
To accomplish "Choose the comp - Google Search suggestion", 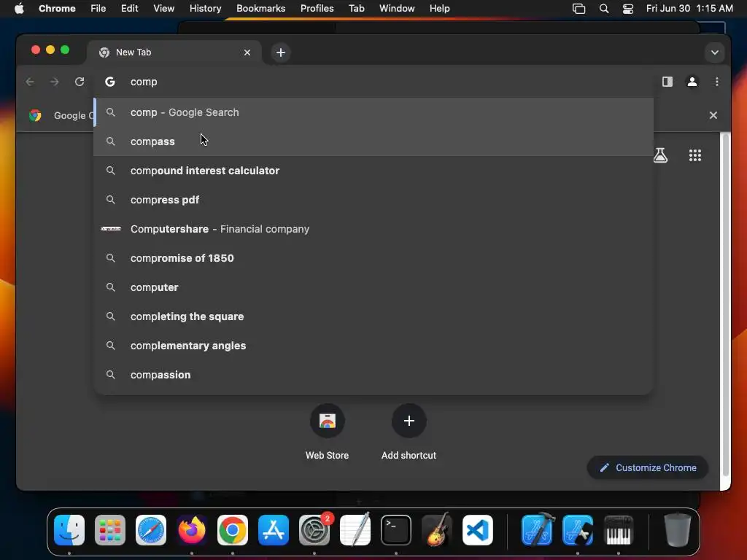I will pos(373,112).
